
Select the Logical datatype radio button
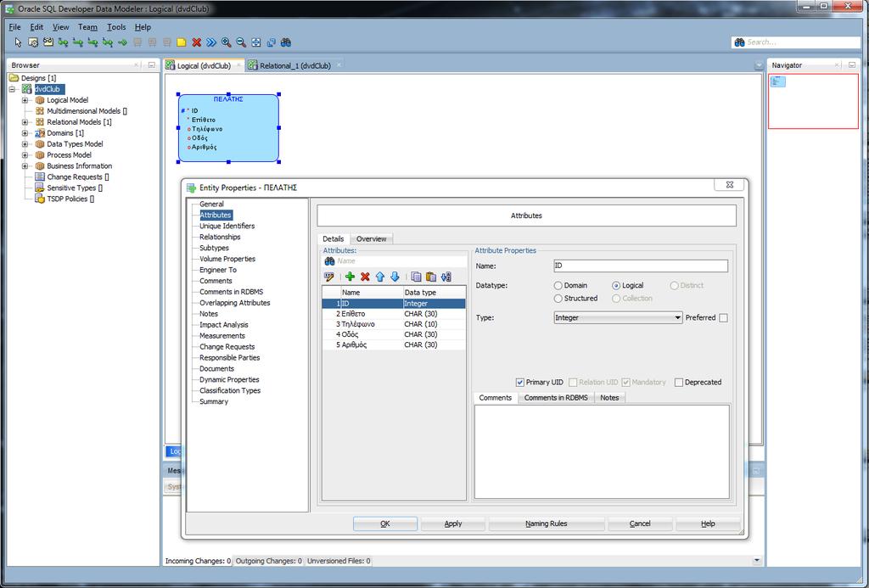pyautogui.click(x=616, y=285)
